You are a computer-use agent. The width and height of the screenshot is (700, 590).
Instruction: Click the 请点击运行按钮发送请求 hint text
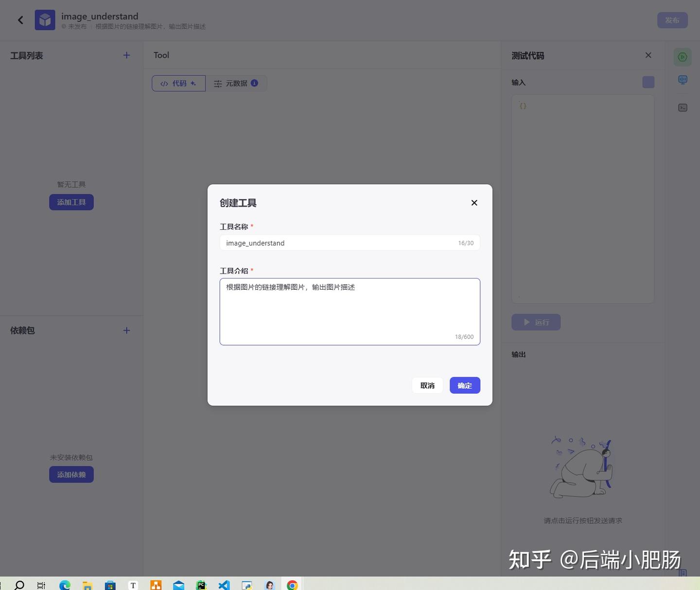click(x=583, y=521)
